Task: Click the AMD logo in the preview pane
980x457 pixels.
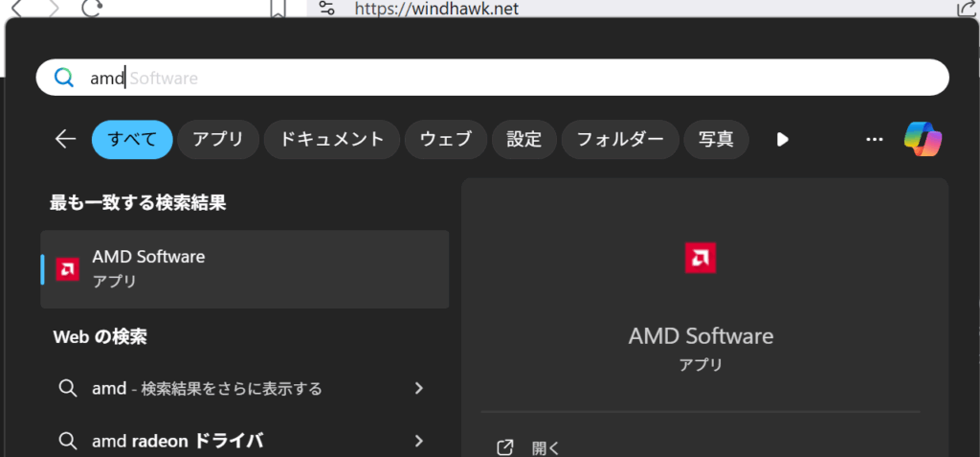Action: tap(701, 258)
